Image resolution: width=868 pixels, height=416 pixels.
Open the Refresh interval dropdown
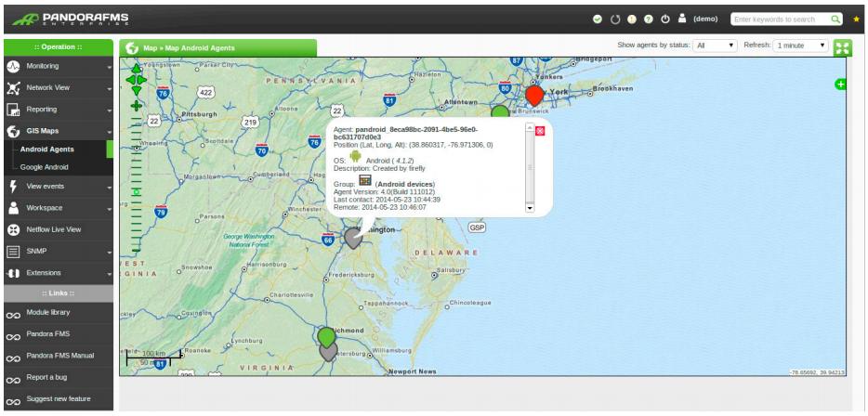click(x=800, y=45)
